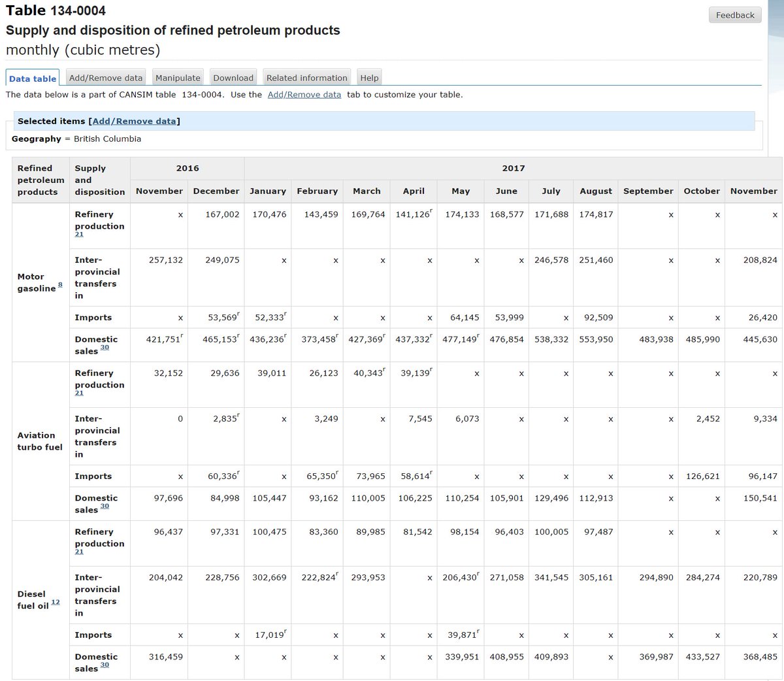Open the Help tab
784x681 pixels.
tap(369, 77)
